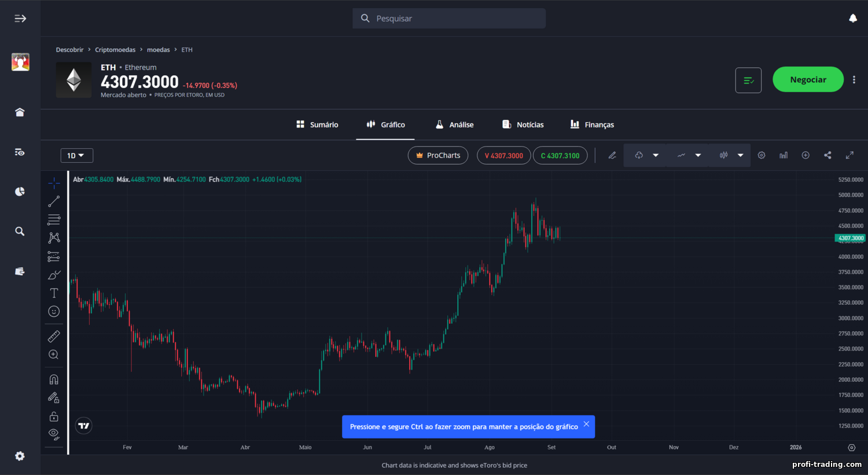Viewport: 868px width, 475px height.
Task: Open the 1D timeframe dropdown
Action: click(x=76, y=155)
